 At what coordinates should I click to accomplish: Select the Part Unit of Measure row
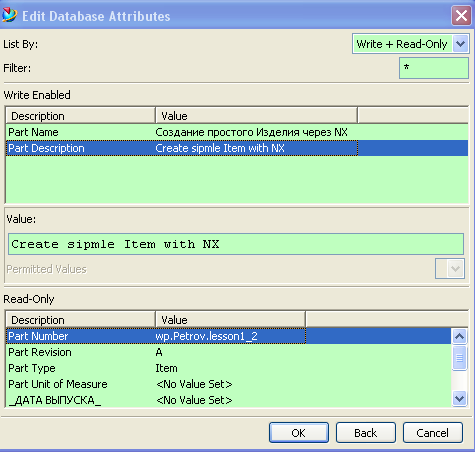click(x=229, y=384)
